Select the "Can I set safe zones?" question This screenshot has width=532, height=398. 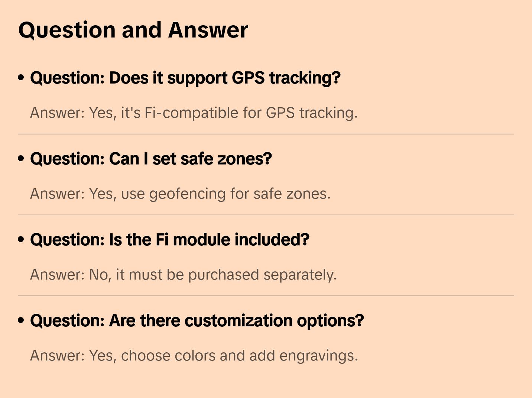coord(151,159)
